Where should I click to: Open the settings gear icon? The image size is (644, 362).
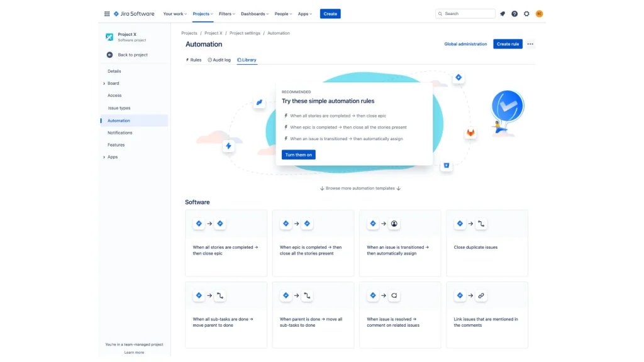[526, 14]
